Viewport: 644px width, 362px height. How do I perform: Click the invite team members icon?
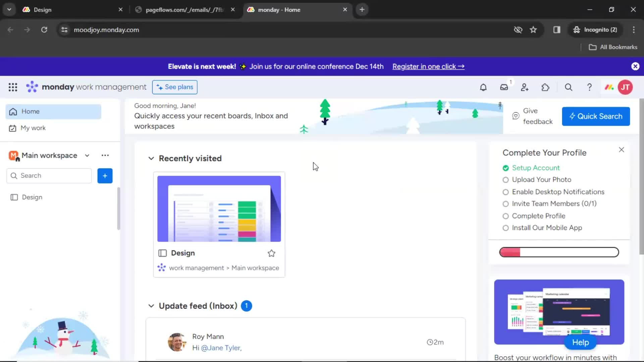click(524, 87)
